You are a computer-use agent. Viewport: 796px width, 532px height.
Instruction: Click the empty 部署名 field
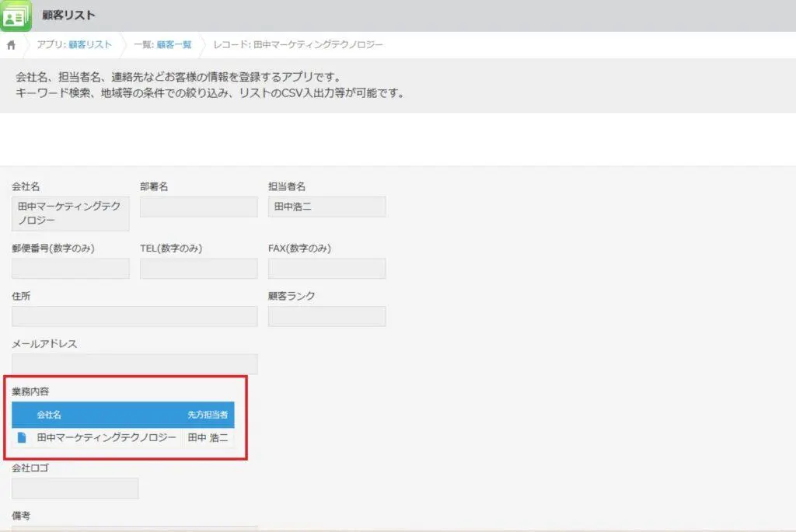pos(198,207)
